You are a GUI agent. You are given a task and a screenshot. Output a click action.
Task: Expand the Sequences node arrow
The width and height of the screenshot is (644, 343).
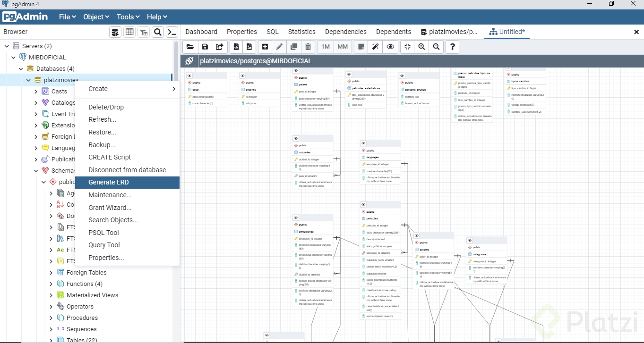pos(52,329)
